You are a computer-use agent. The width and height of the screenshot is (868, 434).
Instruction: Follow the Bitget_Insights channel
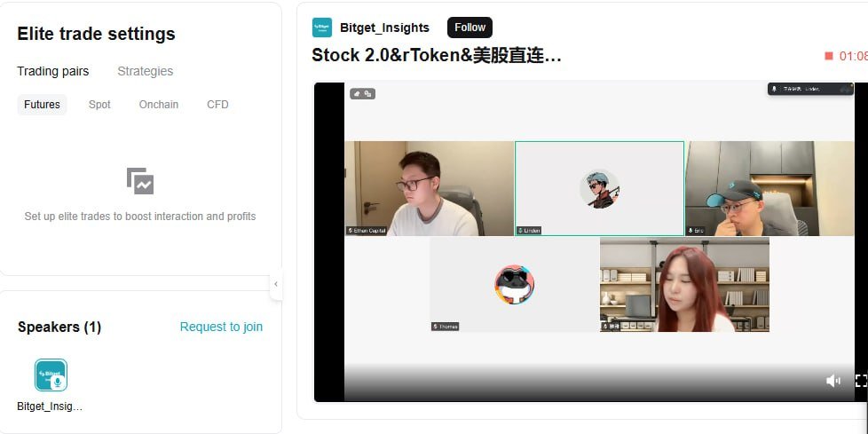(470, 28)
